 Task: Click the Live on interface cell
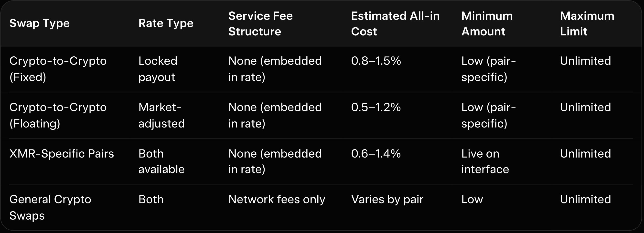coord(485,161)
